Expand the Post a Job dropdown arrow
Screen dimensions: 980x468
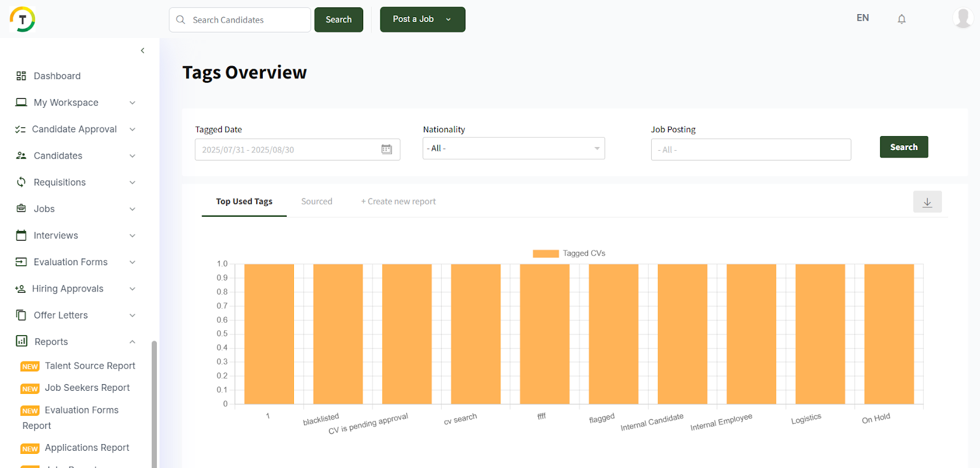[448, 20]
